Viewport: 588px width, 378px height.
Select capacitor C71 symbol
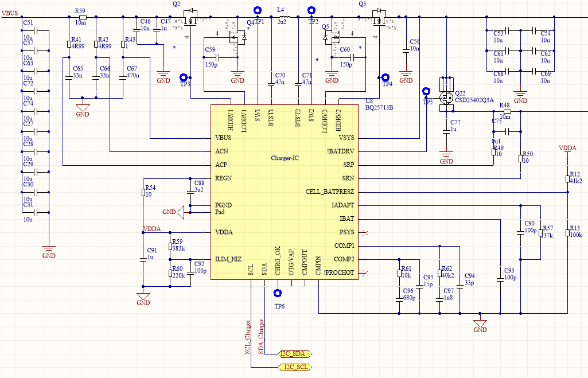(x=298, y=84)
